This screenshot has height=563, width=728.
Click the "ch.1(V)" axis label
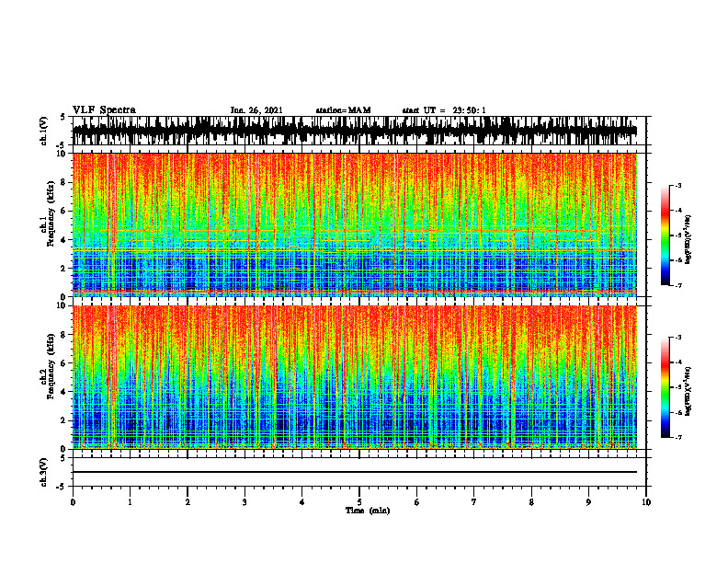click(x=44, y=131)
